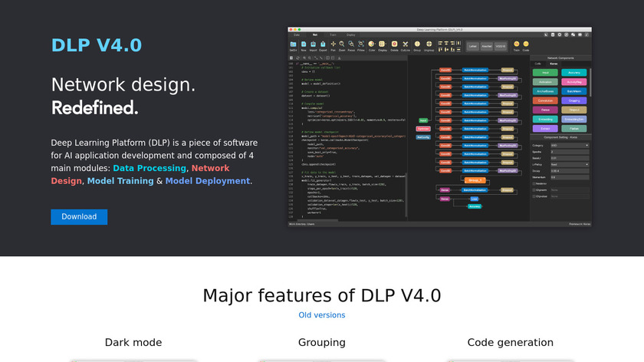The width and height of the screenshot is (644, 362).
Task: Click the Ungroup toolbar icon
Action: tap(429, 44)
